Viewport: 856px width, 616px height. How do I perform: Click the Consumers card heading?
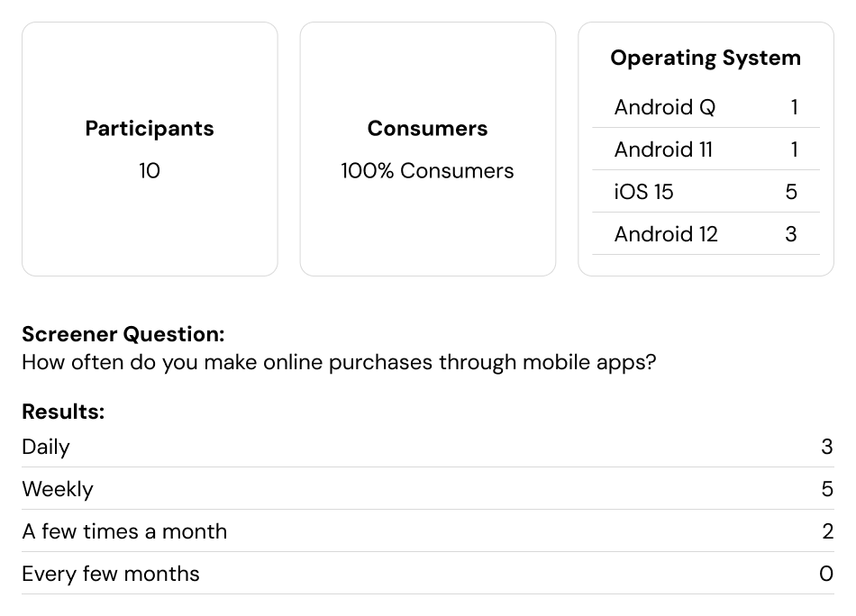click(x=427, y=129)
